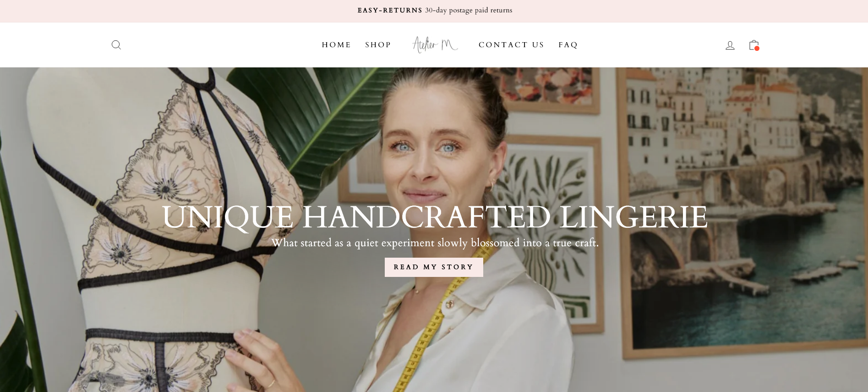The height and width of the screenshot is (392, 868).
Task: Click the UNIQUE HANDCRAFTED LINGERIE headline
Action: pyautogui.click(x=434, y=217)
